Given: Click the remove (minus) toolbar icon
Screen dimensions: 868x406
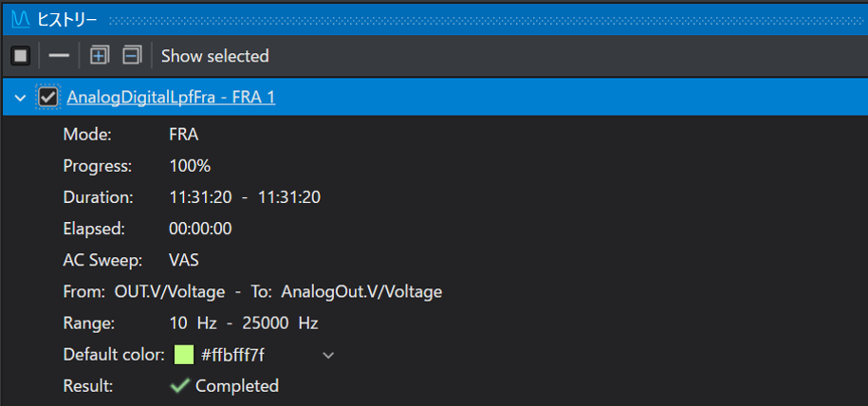Looking at the screenshot, I should click(59, 56).
